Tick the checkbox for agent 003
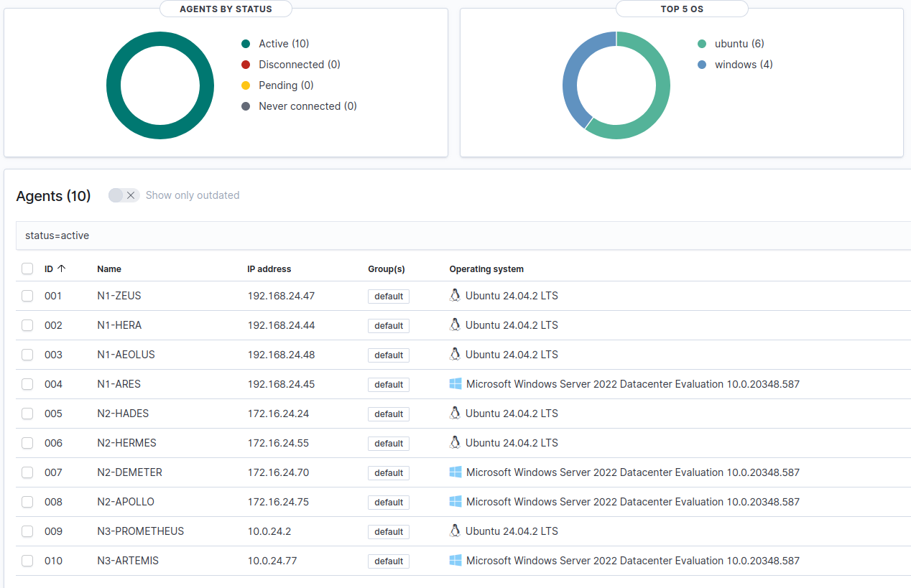Viewport: 911px width, 588px height. [27, 355]
